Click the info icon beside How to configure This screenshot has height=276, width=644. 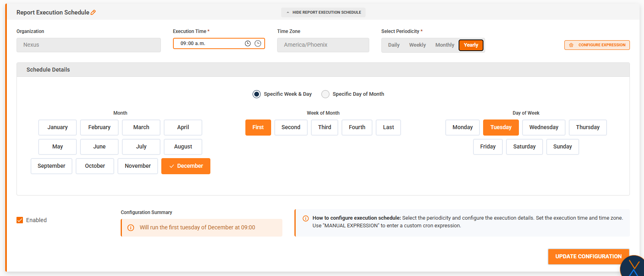(306, 218)
